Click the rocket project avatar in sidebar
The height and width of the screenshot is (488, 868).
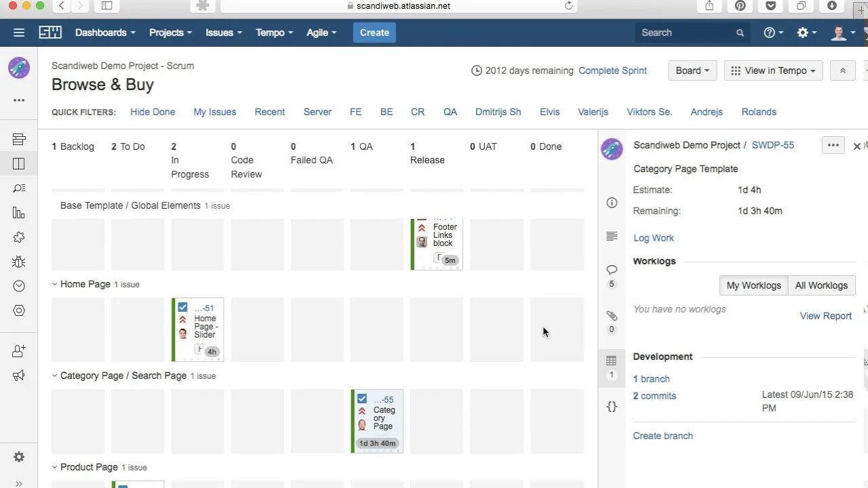coord(19,68)
